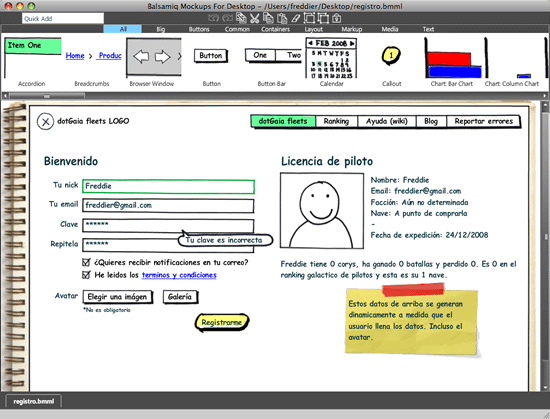The width and height of the screenshot is (550, 419).
Task: Select the Calendar component in library
Action: coord(331,62)
